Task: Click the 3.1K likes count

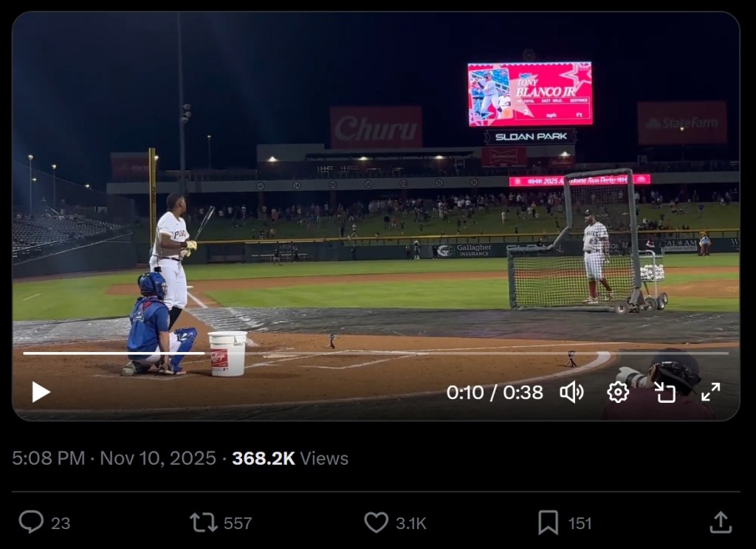Action: 410,523
